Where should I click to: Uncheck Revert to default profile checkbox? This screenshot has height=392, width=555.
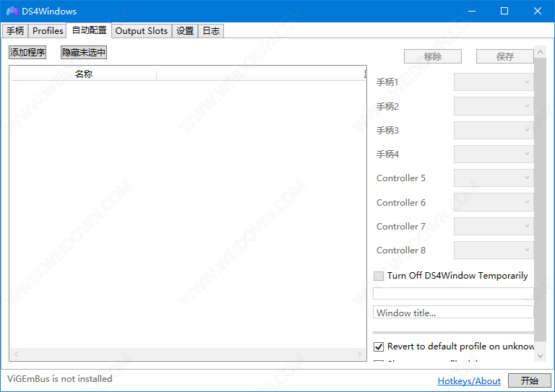click(x=379, y=347)
